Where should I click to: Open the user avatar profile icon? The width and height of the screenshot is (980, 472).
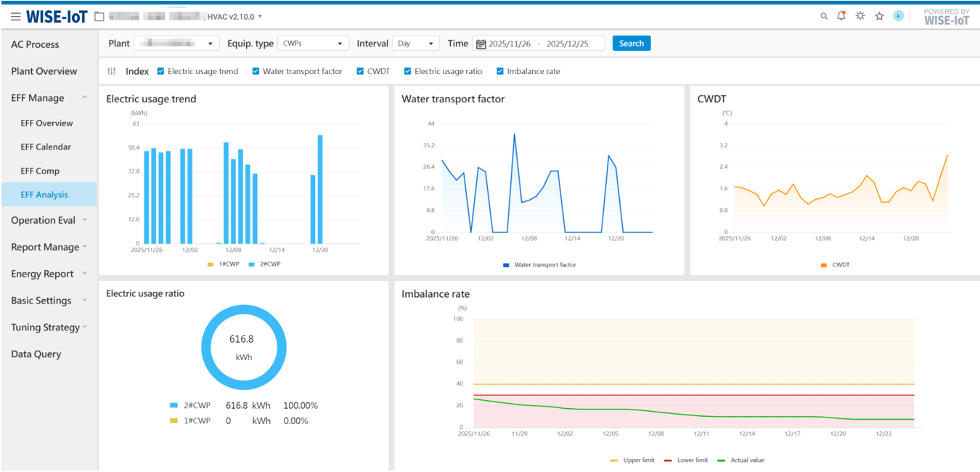tap(898, 16)
